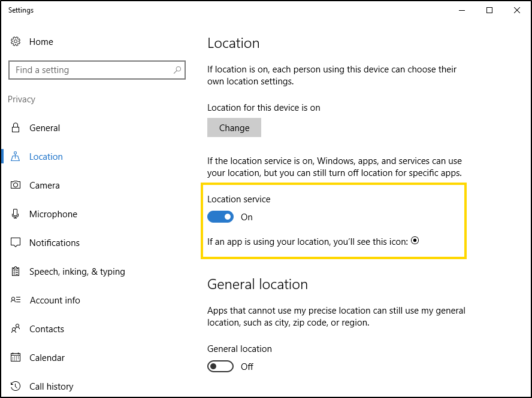
Task: Select Speech, inking, & typing category
Action: (x=77, y=272)
